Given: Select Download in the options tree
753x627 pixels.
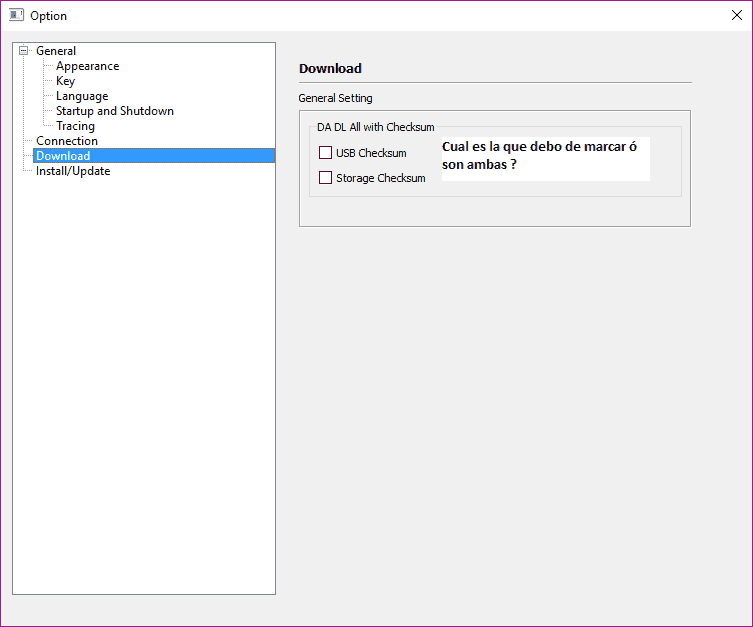Looking at the screenshot, I should (154, 156).
